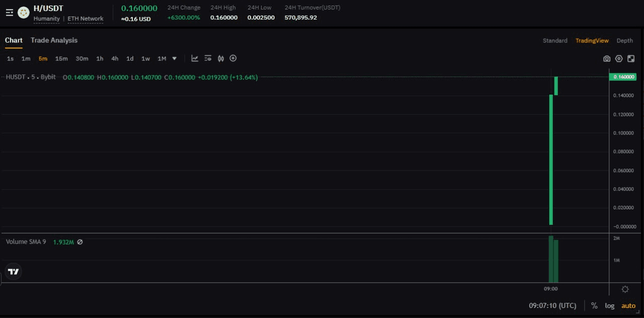Select the 1m timeframe
644x318 pixels.
(26, 59)
